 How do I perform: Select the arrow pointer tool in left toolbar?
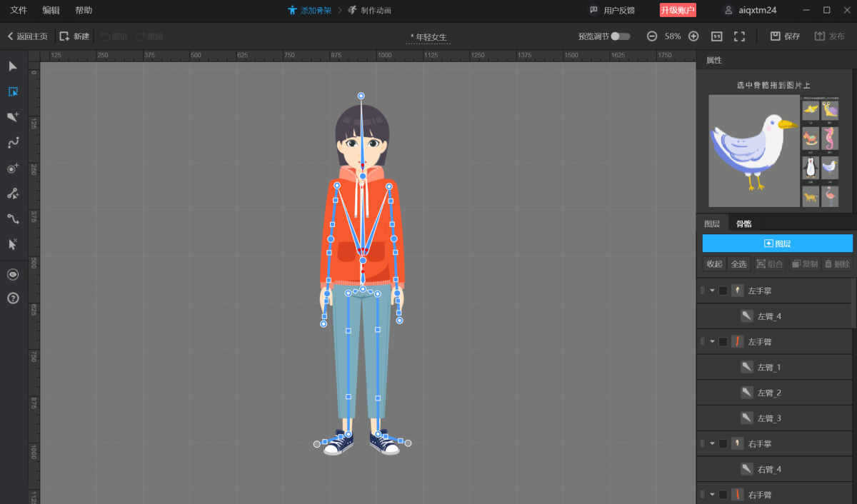[13, 66]
